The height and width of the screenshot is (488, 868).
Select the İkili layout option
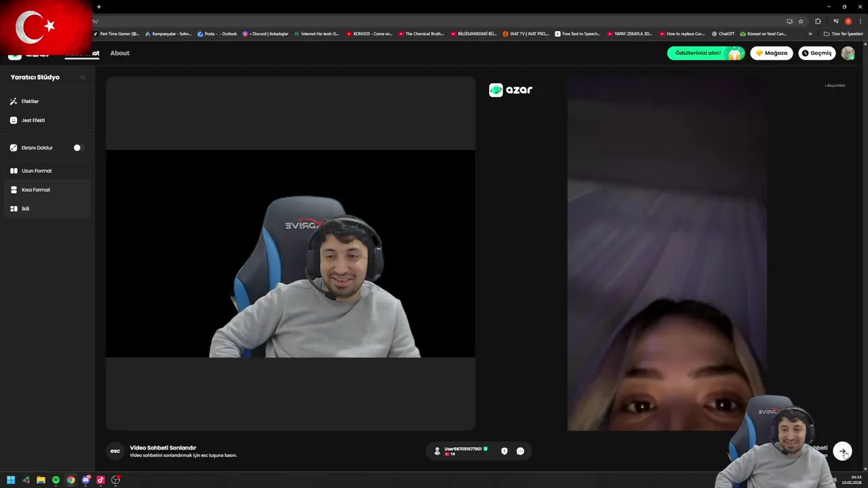tap(47, 209)
